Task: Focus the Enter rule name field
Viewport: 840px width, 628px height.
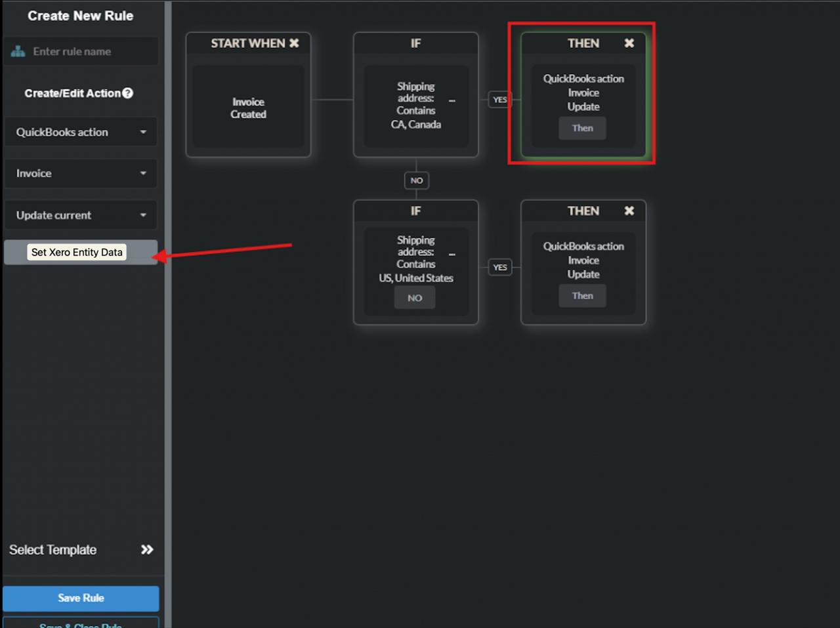Action: pos(81,51)
